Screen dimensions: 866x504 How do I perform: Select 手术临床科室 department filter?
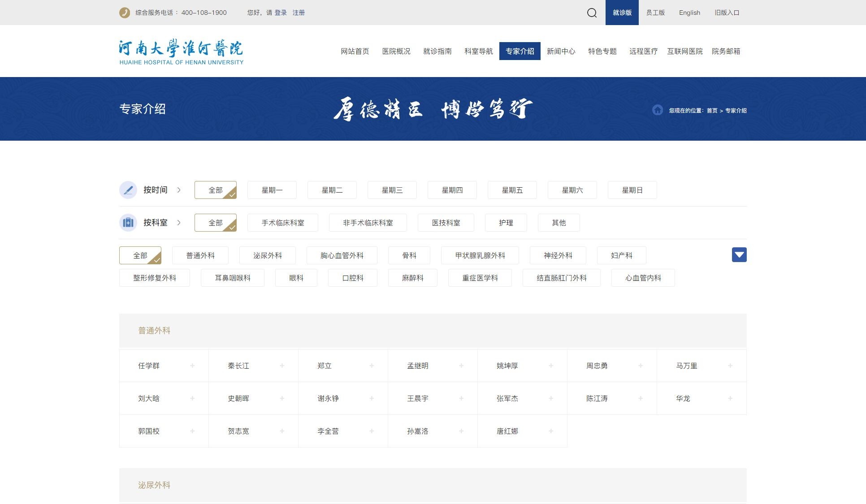coord(283,223)
